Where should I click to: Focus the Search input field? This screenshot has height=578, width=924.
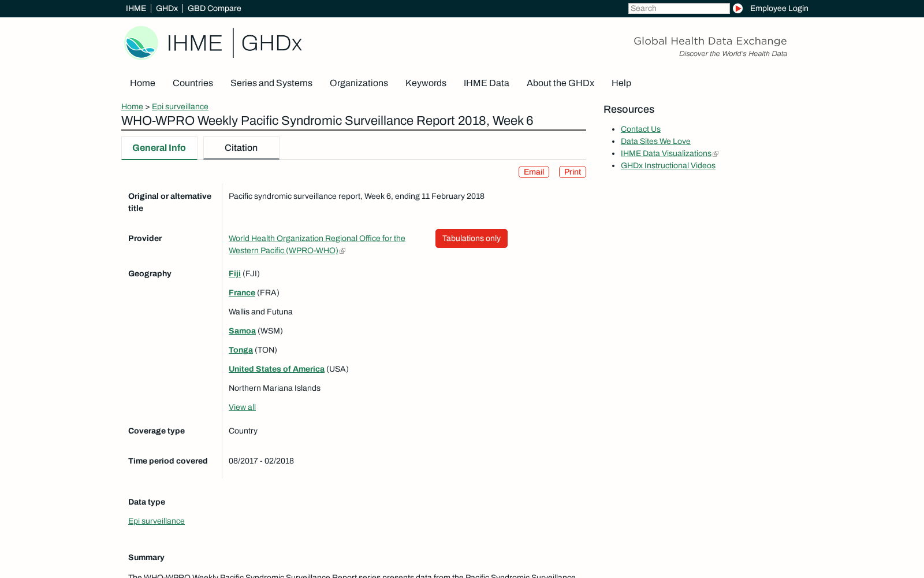pos(679,8)
